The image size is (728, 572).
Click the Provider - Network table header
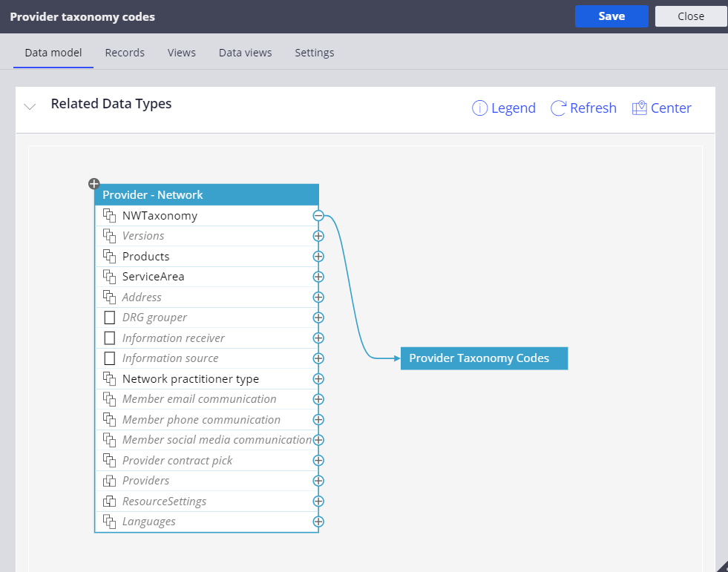[206, 195]
